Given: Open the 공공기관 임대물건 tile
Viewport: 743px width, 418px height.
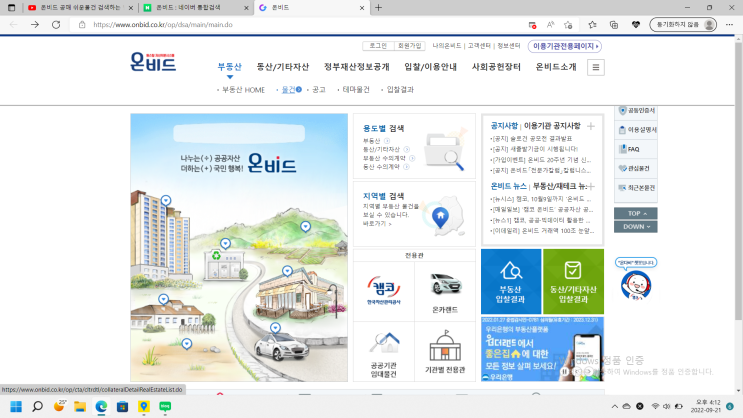Looking at the screenshot, I should click(384, 352).
